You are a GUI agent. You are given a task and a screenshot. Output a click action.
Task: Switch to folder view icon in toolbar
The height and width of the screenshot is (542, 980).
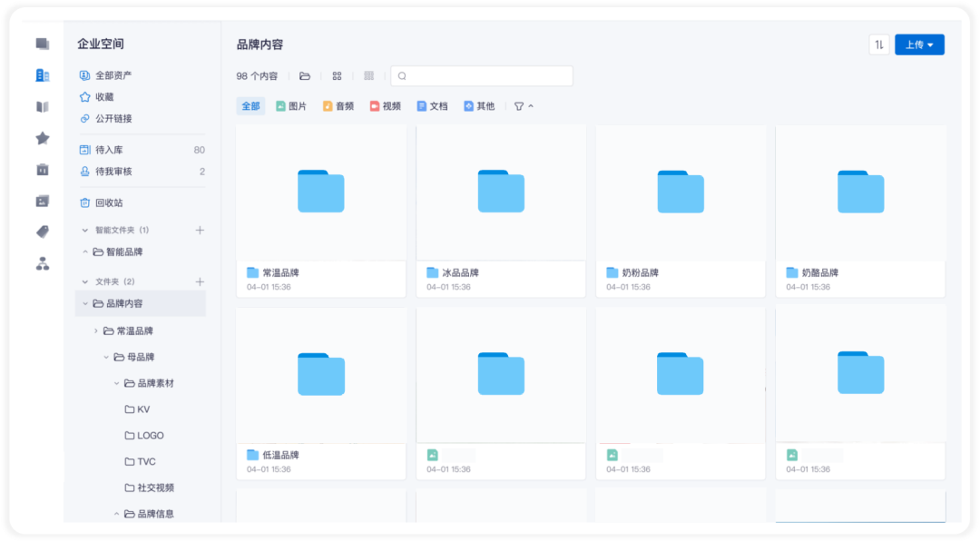click(305, 75)
